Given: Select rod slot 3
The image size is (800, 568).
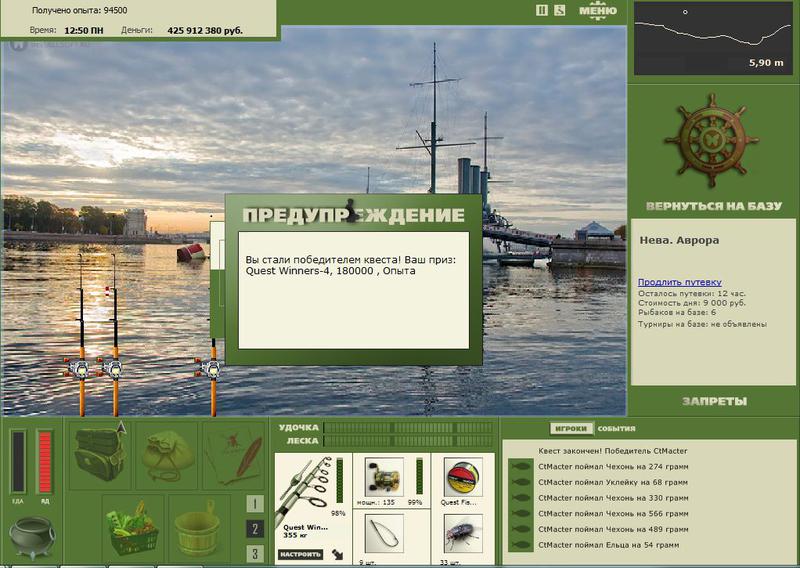Looking at the screenshot, I should (x=255, y=553).
